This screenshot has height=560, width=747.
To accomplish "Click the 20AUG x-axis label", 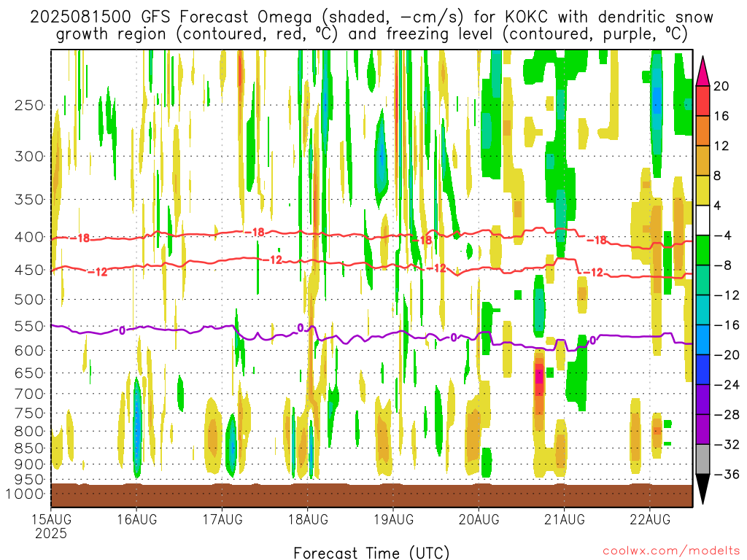I will 479,519.
